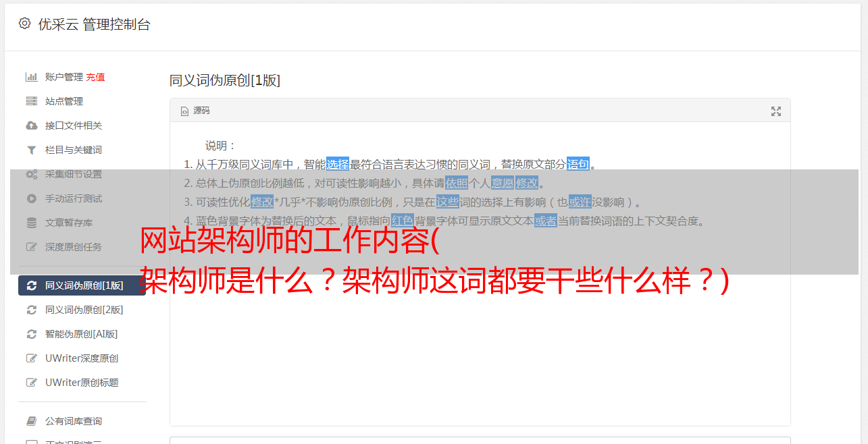Click the 栏目与关键词 filter icon
The width and height of the screenshot is (868, 444).
tap(31, 150)
